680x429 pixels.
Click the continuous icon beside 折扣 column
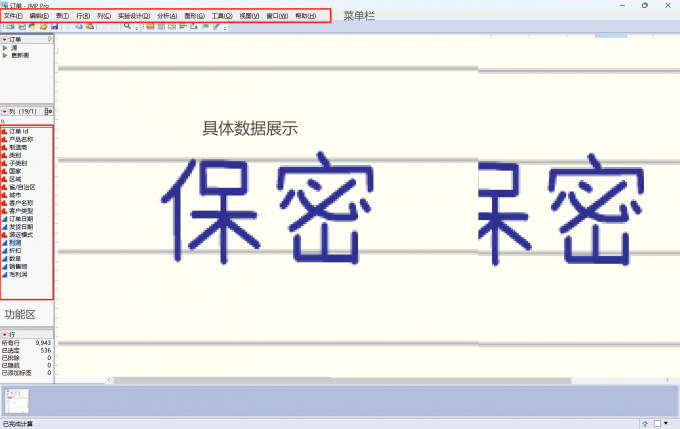click(x=4, y=250)
